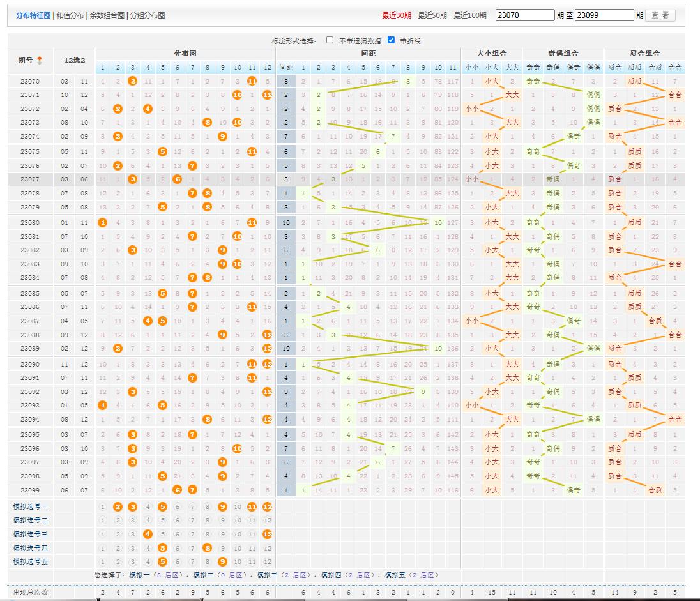Image resolution: width=700 pixels, height=601 pixels.
Task: Click the 偶偶 header in 奇偶组合
Action: pyautogui.click(x=593, y=68)
